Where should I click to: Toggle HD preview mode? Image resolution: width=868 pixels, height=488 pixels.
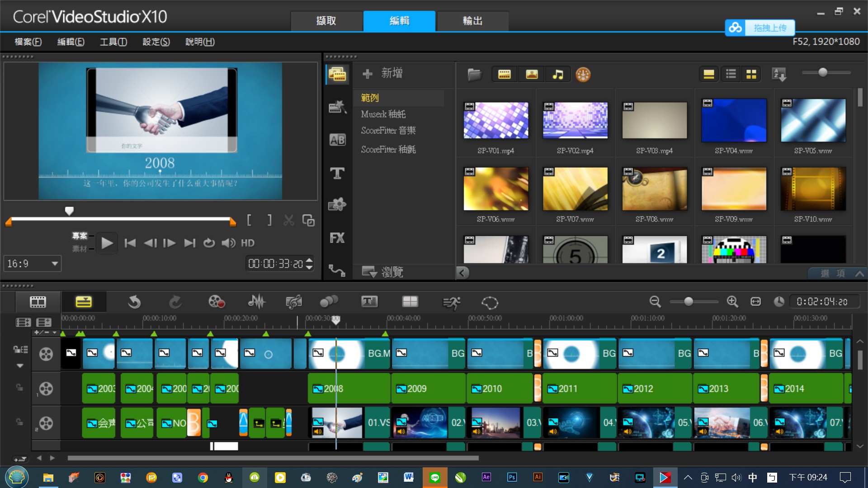[x=248, y=243]
